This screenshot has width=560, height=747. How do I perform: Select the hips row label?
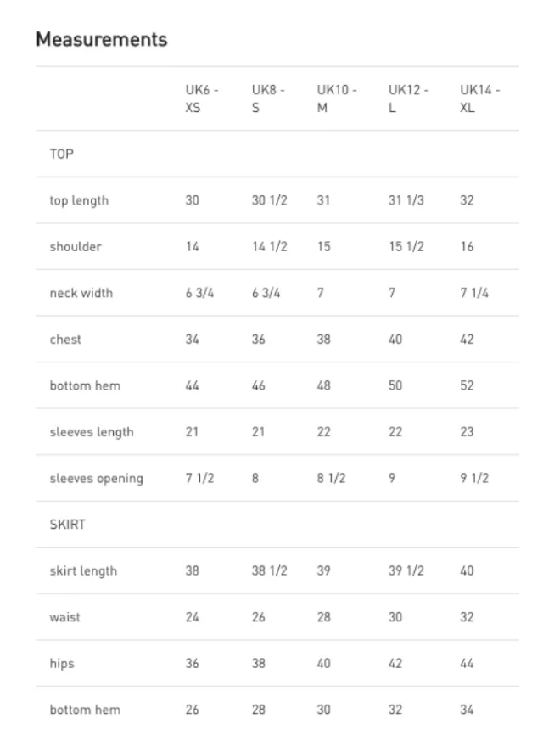tap(62, 664)
